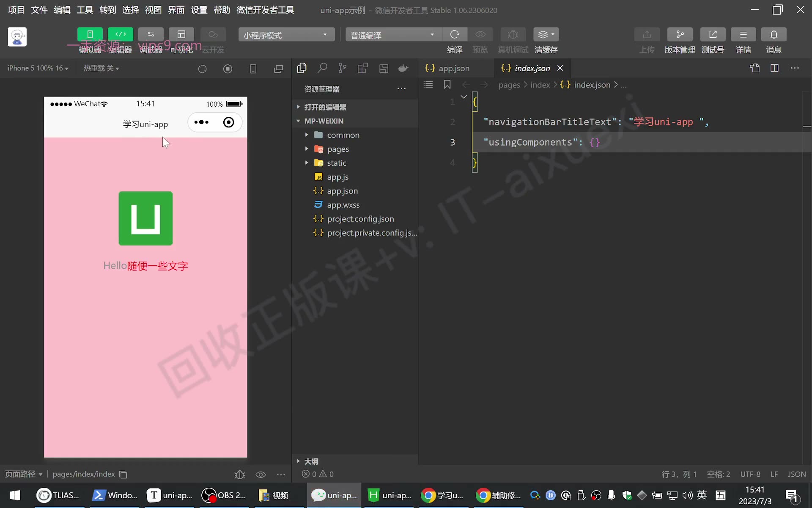Toggle the visualization panel button
The height and width of the screenshot is (508, 812).
tap(181, 34)
